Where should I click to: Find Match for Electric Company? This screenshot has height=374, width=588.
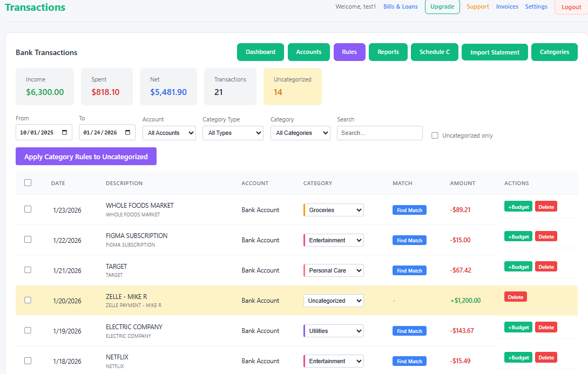coord(409,331)
